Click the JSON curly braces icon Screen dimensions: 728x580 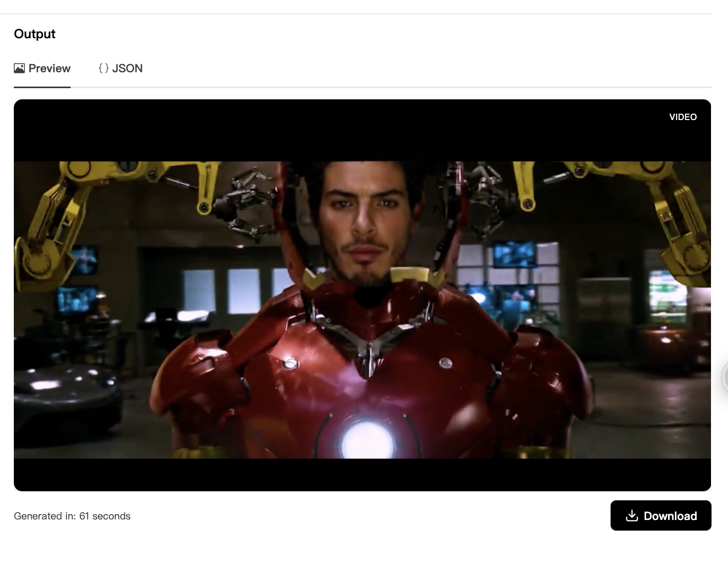point(104,68)
